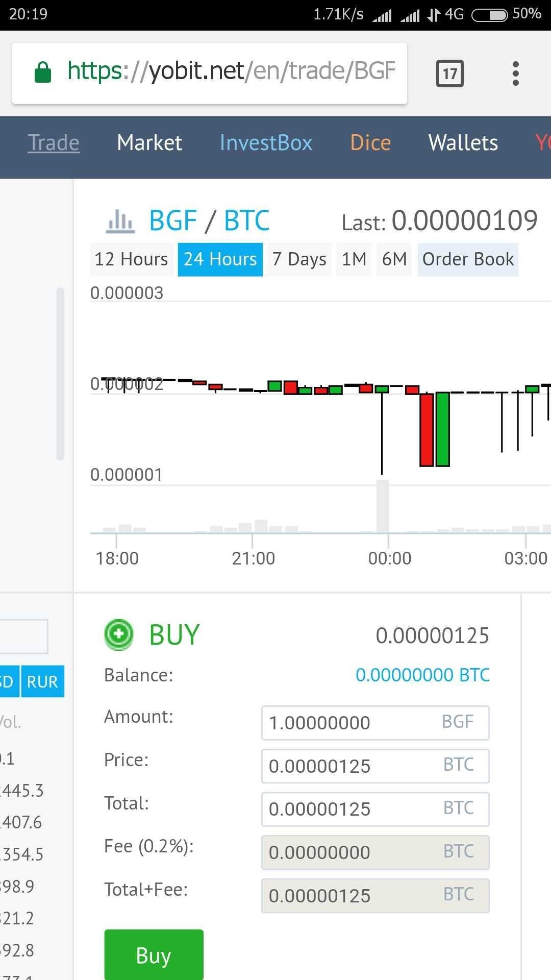Image resolution: width=551 pixels, height=980 pixels.
Task: Select the yobit.net URL in address bar
Action: pyautogui.click(x=231, y=71)
